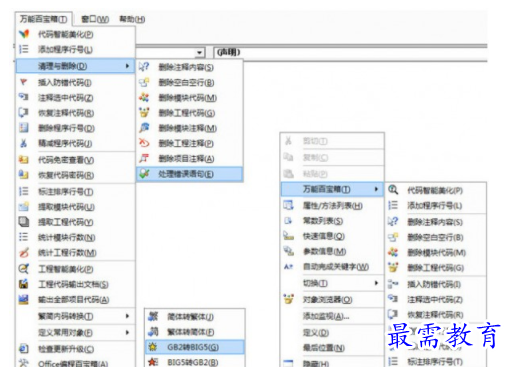Click the 繁 icon beside 简体转繁体(J)

153,316
